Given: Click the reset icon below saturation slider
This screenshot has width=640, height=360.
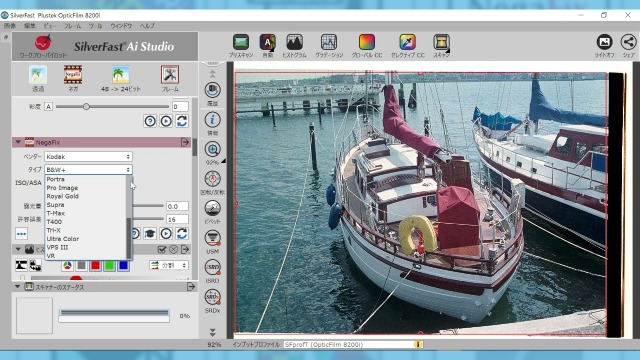Looking at the screenshot, I should point(182,121).
